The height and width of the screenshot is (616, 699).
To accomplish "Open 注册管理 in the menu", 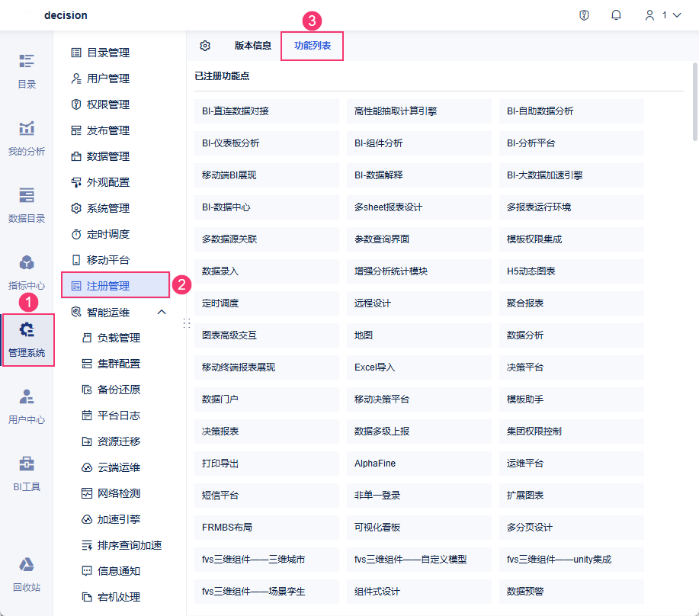I will [x=115, y=286].
